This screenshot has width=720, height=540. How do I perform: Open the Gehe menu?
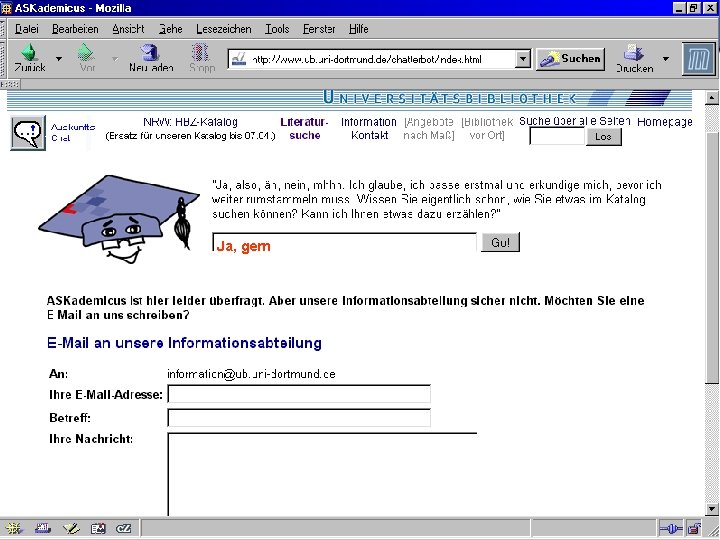click(x=170, y=29)
